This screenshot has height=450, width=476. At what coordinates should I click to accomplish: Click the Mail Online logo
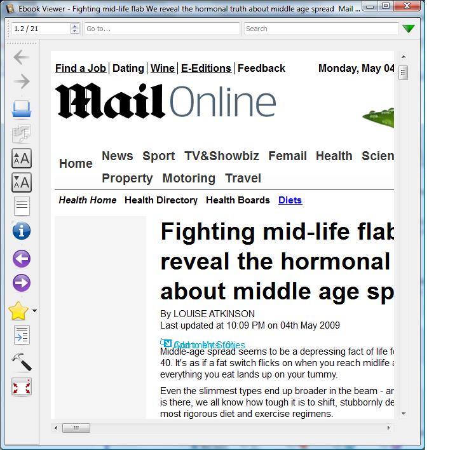[x=166, y=101]
